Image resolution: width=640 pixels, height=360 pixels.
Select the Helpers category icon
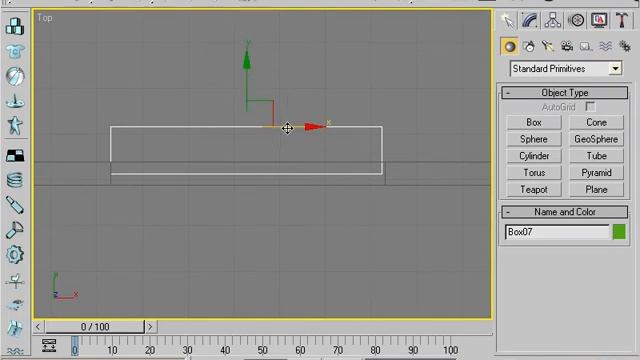(586, 47)
